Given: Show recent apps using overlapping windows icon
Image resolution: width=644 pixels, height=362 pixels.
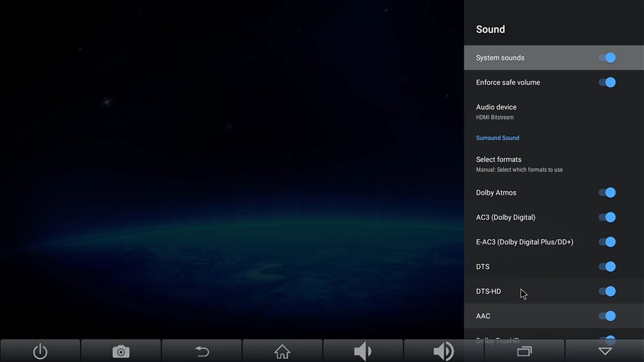Looking at the screenshot, I should 524,351.
